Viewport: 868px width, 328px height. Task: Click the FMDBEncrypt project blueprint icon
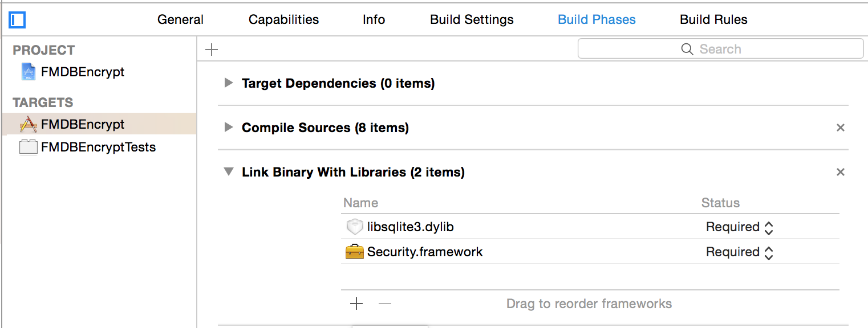pos(28,72)
